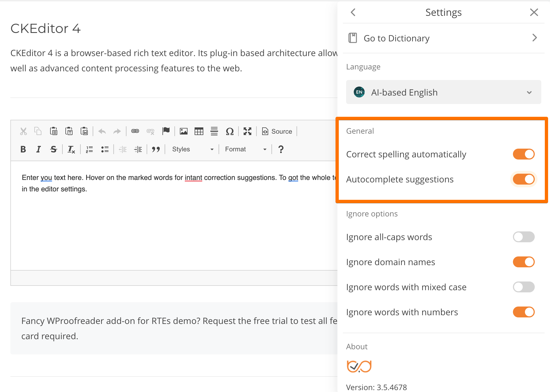
Task: Click the misspelled word 'intant'
Action: point(193,178)
